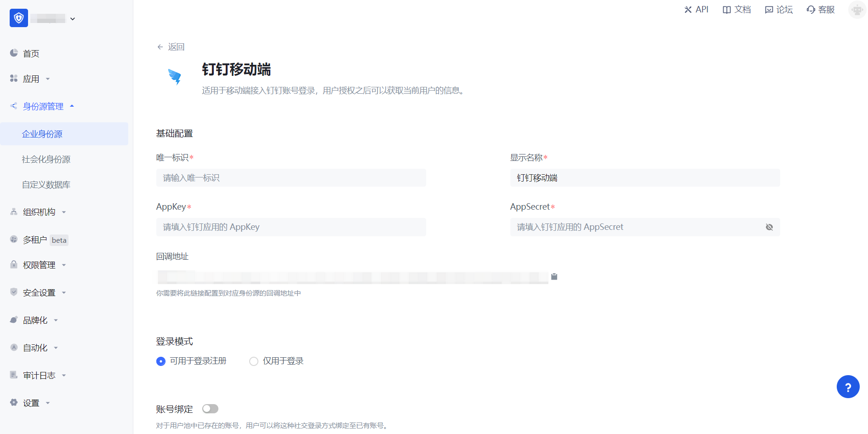Toggle AppSecret visibility eye icon

click(x=769, y=227)
